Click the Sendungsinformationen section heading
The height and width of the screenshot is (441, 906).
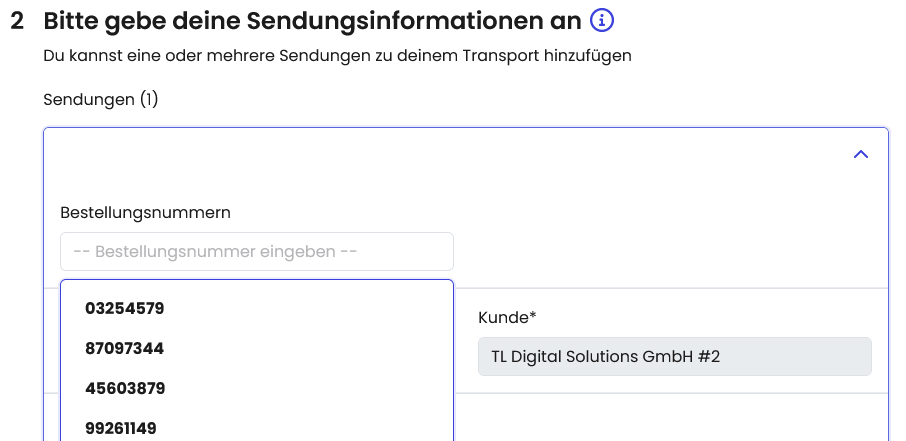click(313, 21)
